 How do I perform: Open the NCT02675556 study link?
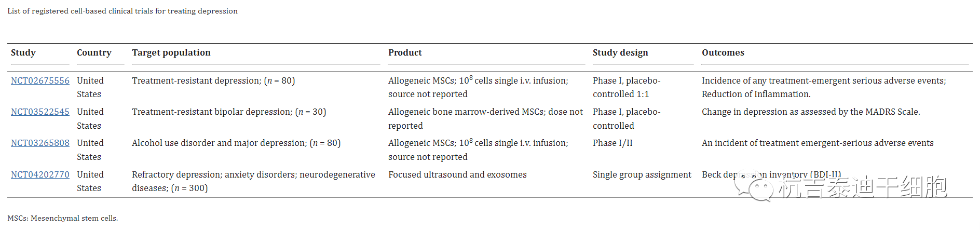40,81
